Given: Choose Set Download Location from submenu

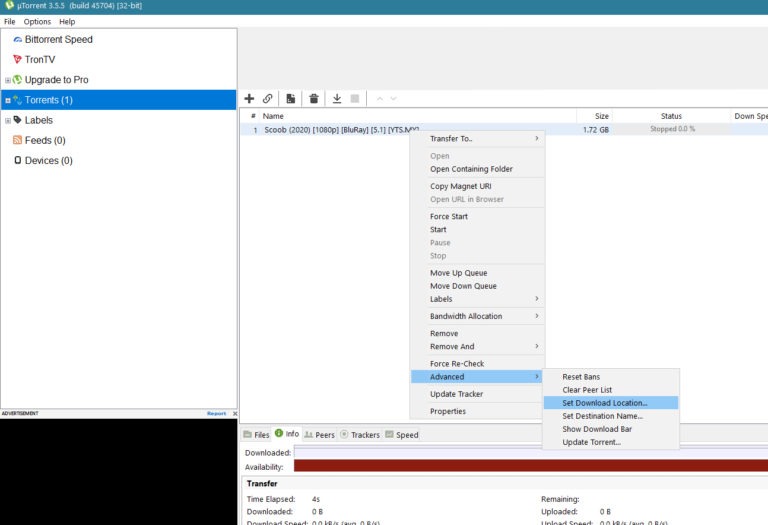Looking at the screenshot, I should point(611,403).
